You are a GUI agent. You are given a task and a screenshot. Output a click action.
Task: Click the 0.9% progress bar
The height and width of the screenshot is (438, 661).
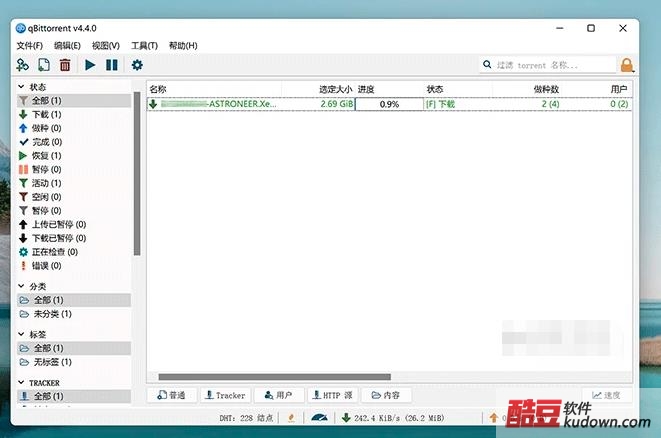click(390, 104)
